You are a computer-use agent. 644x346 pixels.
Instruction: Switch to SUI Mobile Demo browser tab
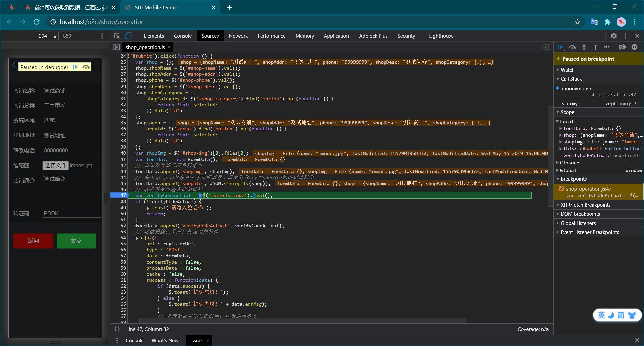click(x=170, y=7)
